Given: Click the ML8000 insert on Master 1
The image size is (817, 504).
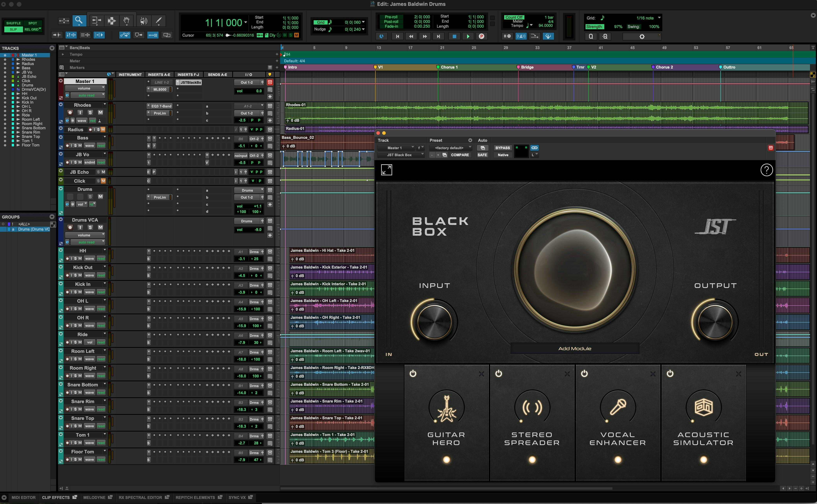Looking at the screenshot, I should tap(160, 89).
